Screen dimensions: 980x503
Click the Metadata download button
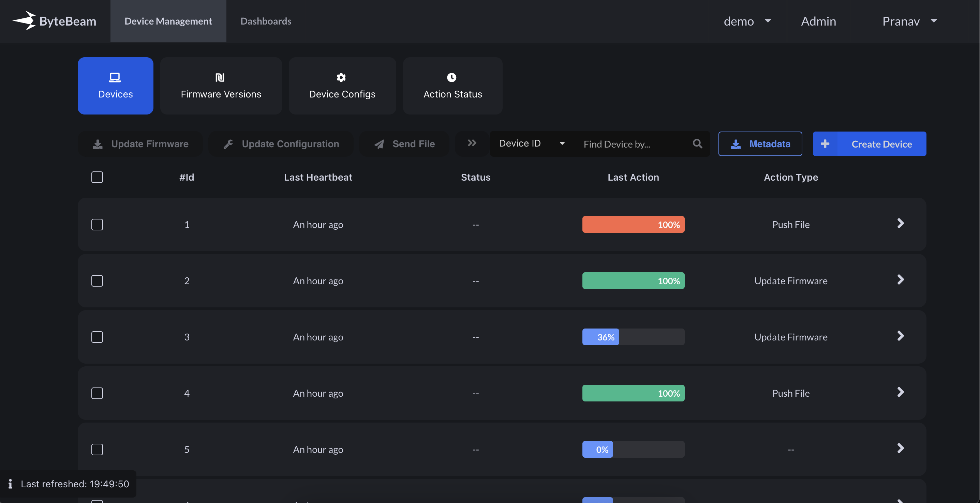click(x=760, y=144)
